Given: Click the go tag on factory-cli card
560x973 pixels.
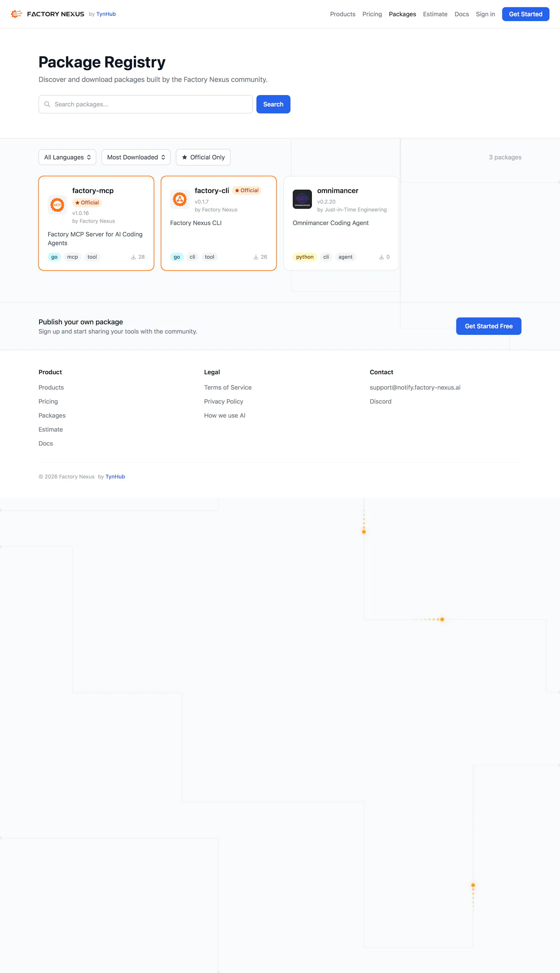Looking at the screenshot, I should 176,257.
